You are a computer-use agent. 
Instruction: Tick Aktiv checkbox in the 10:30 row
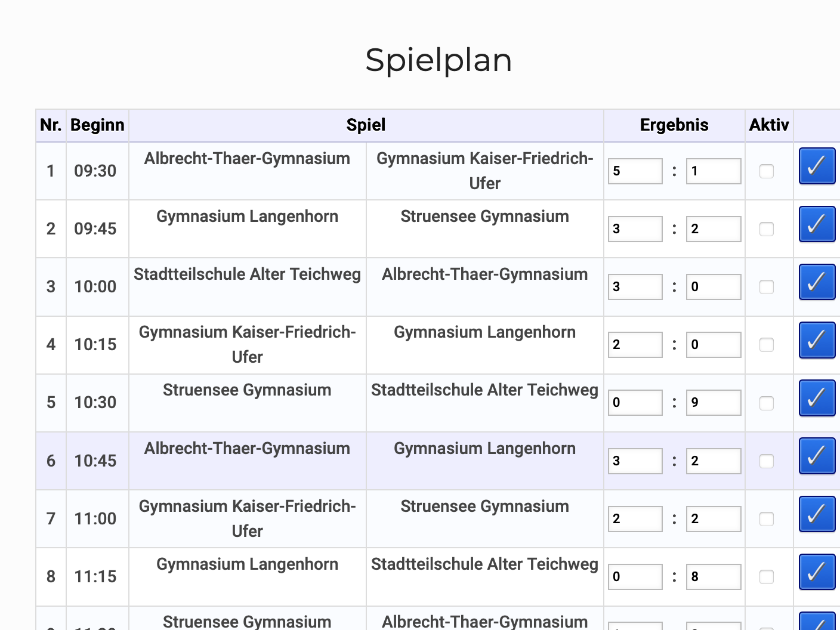pyautogui.click(x=767, y=403)
